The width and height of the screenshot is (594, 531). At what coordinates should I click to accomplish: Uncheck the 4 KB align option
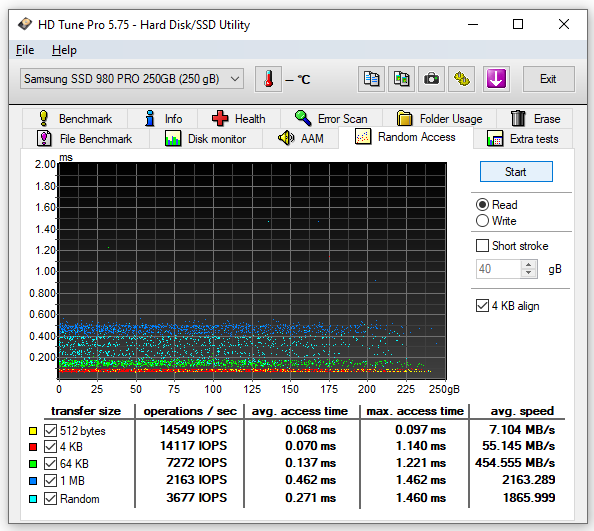pyautogui.click(x=482, y=306)
